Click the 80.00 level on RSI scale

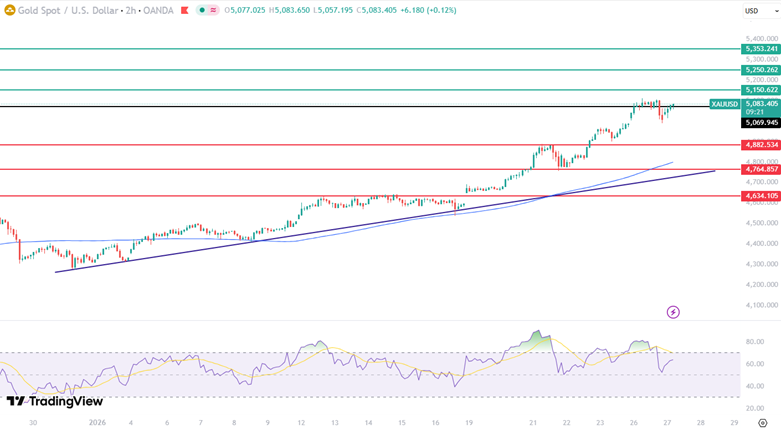755,342
